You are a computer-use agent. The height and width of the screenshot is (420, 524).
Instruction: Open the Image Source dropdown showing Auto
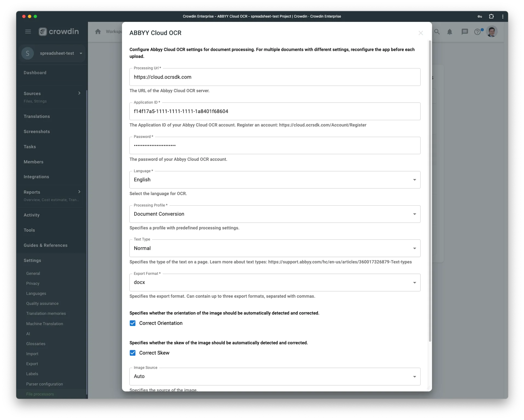tap(275, 377)
